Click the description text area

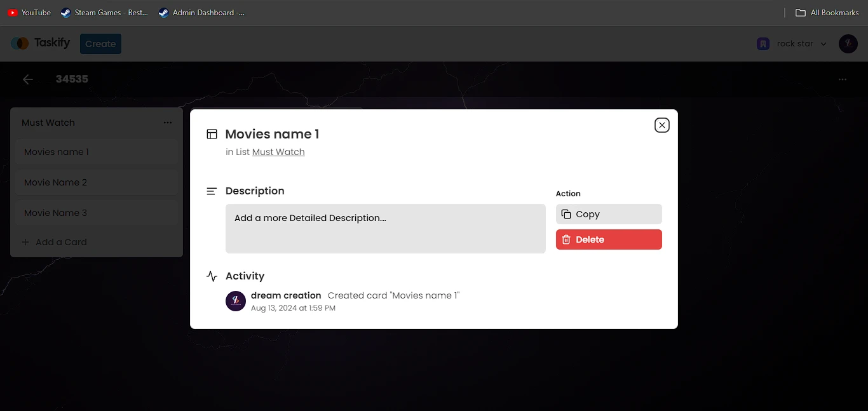click(386, 229)
